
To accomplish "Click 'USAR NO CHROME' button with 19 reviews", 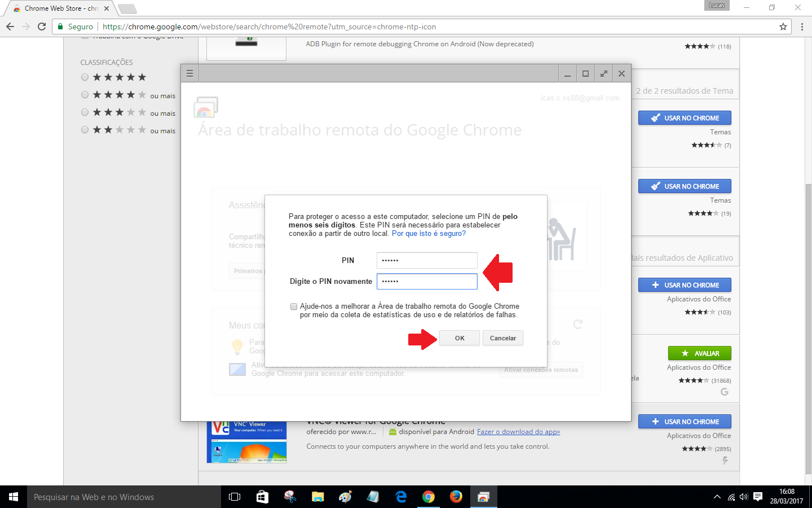I will pyautogui.click(x=685, y=186).
